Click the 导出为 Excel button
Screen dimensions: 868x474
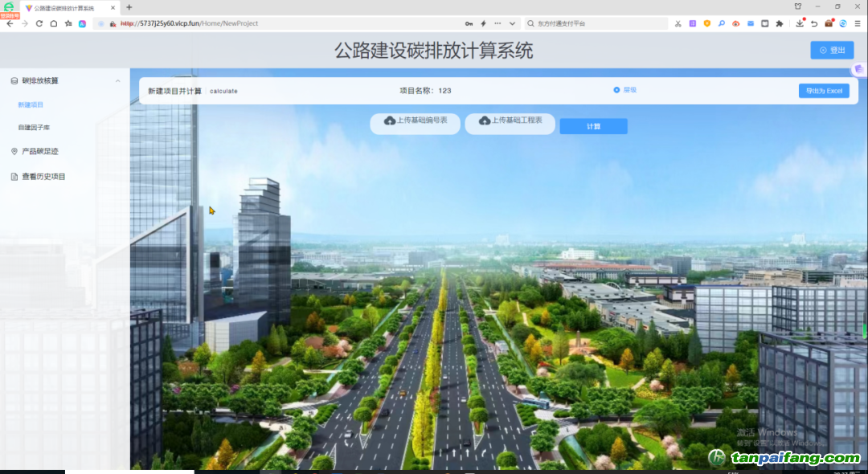(824, 91)
